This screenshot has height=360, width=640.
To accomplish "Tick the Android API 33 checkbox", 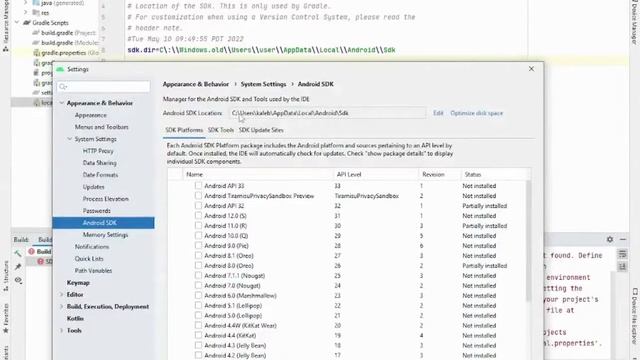I will pos(198,186).
